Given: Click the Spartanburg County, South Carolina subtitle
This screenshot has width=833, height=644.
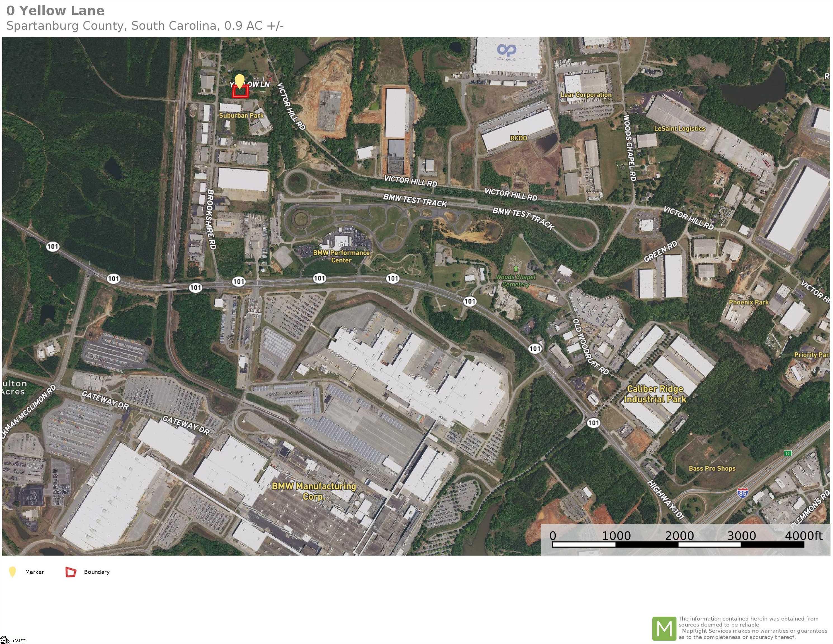Looking at the screenshot, I should 145,26.
